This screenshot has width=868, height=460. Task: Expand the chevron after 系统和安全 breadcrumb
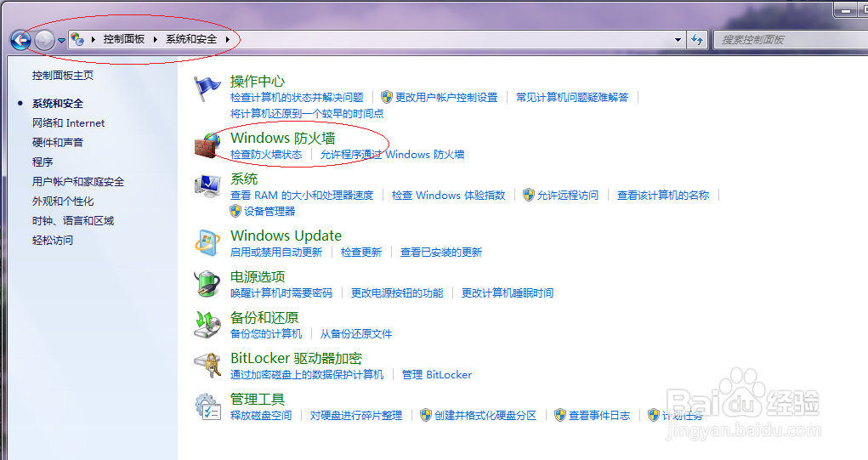[x=228, y=39]
